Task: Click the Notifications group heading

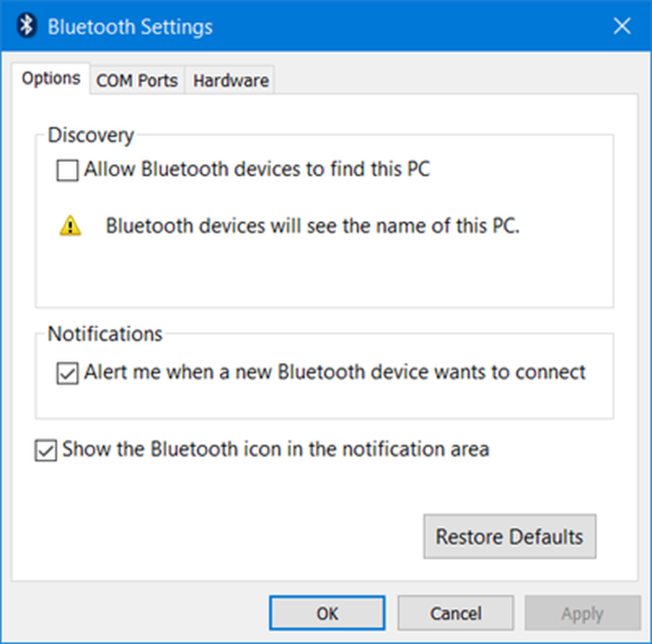Action: click(105, 333)
